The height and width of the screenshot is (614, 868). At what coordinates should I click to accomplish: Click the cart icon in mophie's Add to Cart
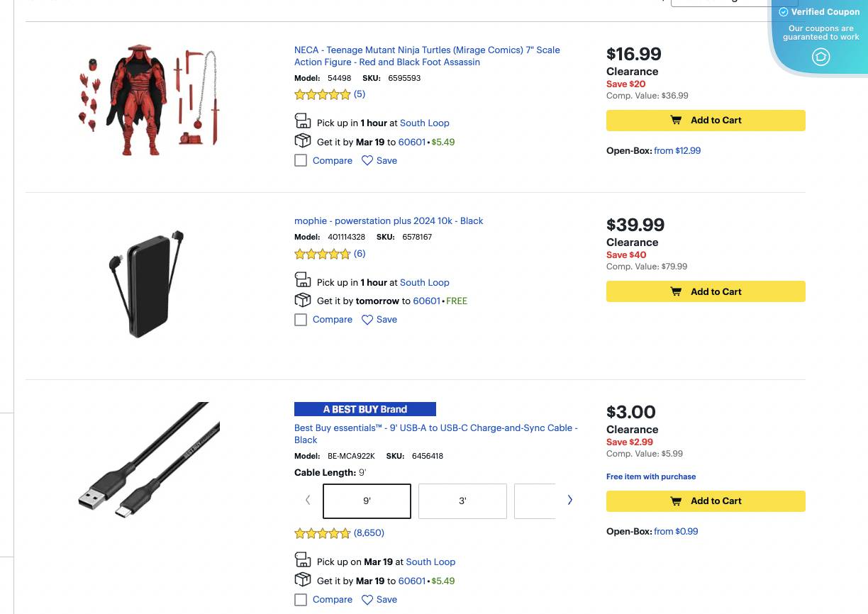coord(676,291)
